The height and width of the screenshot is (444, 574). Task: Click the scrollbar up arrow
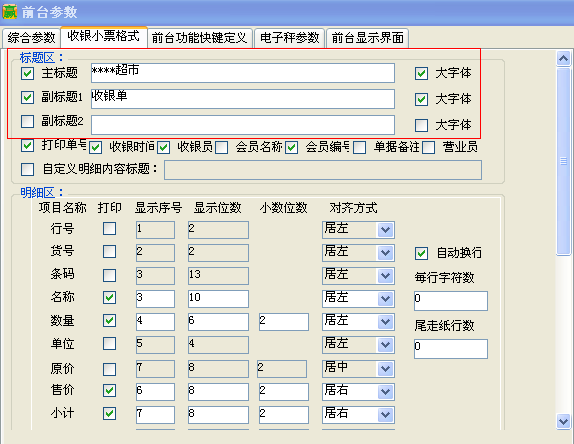[563, 59]
